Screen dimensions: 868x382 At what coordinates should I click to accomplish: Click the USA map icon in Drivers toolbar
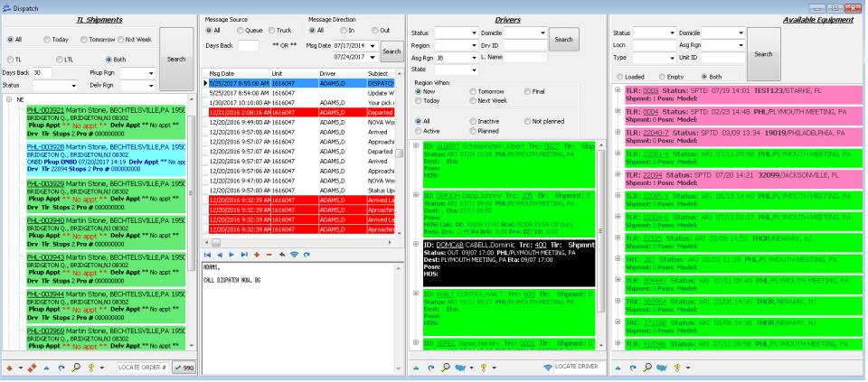pos(460,368)
